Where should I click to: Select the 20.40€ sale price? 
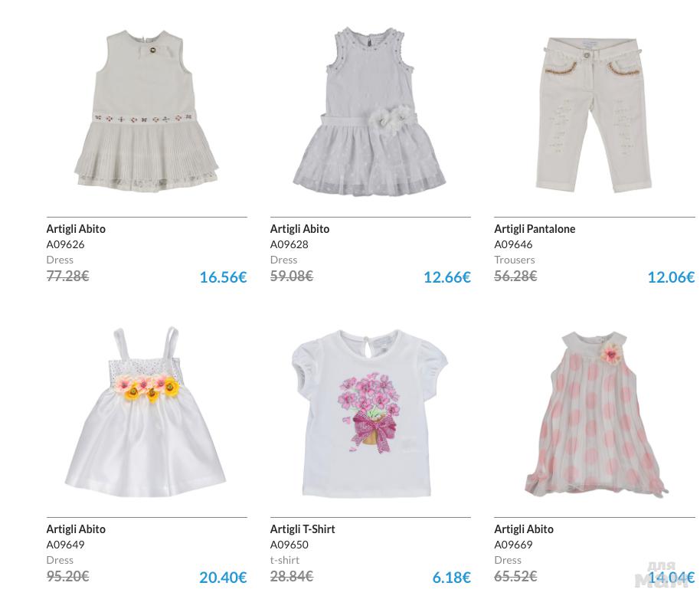pyautogui.click(x=223, y=578)
